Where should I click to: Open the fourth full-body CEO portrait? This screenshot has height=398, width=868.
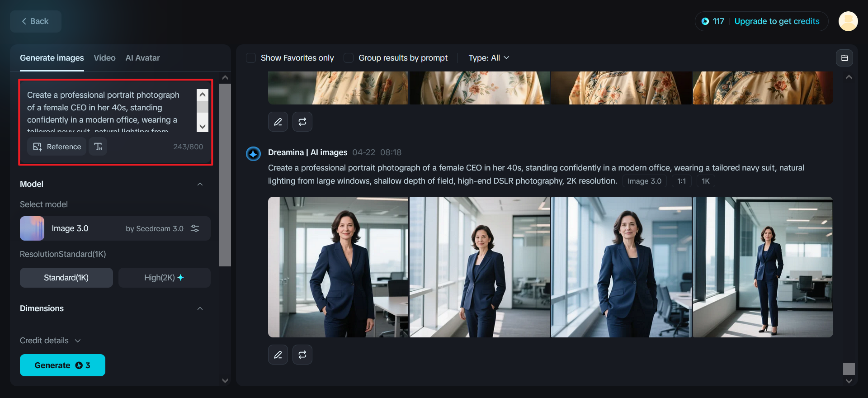(x=763, y=267)
